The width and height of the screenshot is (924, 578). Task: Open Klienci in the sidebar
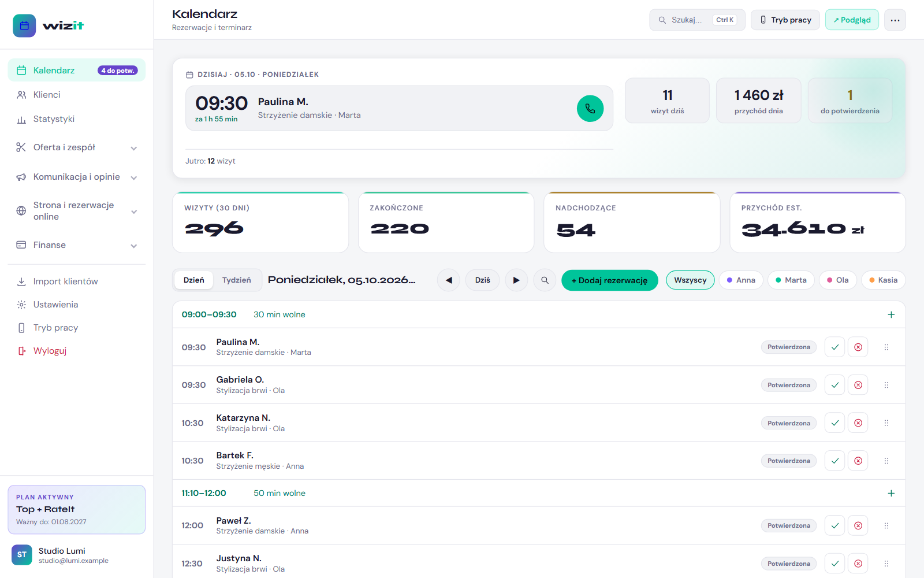click(77, 95)
